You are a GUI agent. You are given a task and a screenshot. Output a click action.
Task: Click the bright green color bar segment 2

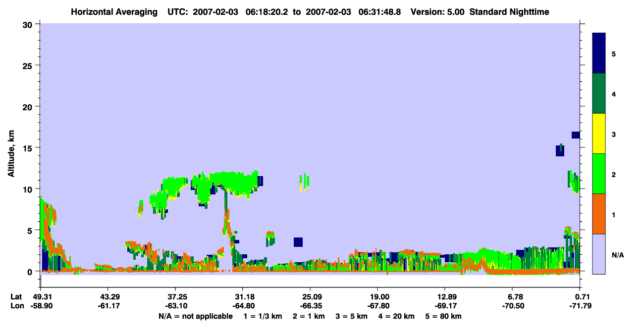click(x=599, y=174)
